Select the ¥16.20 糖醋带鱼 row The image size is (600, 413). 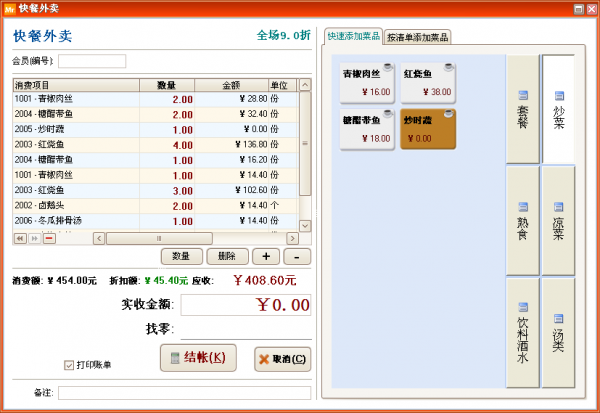155,160
